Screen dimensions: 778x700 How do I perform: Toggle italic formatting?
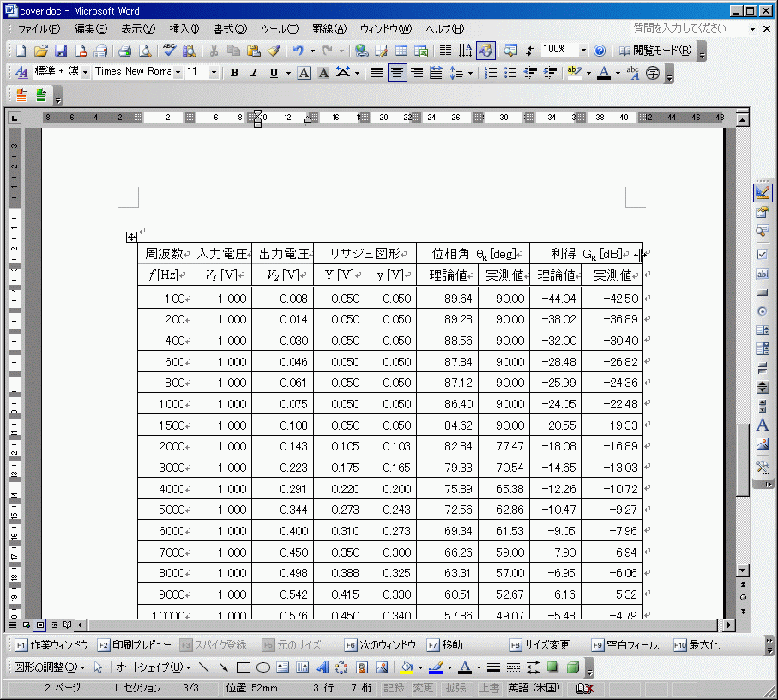253,73
